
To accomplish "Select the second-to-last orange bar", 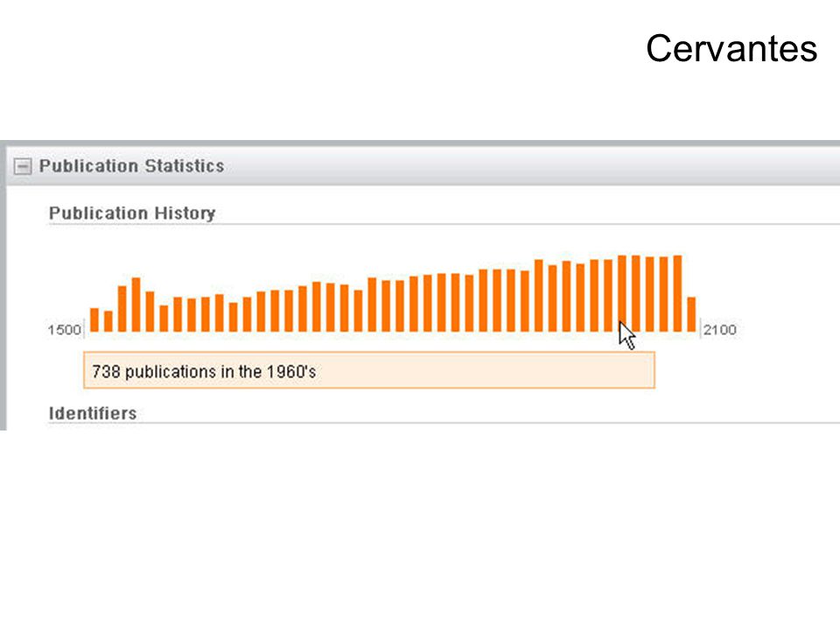I will (x=677, y=294).
